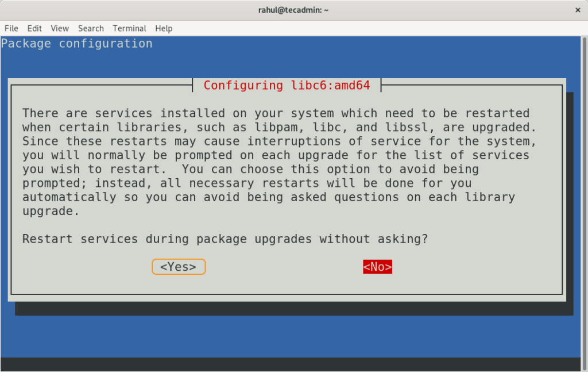Choose <Yes> to restart services automatically

(179, 267)
